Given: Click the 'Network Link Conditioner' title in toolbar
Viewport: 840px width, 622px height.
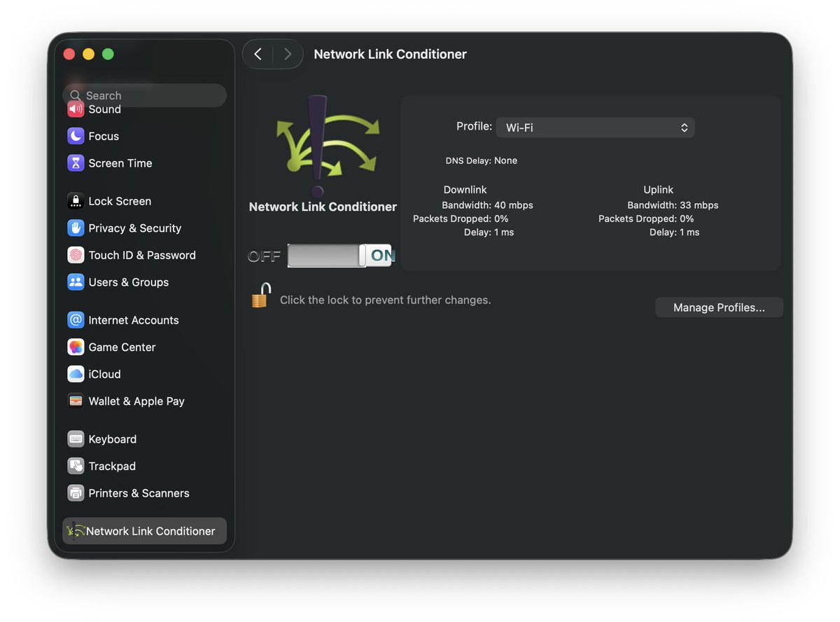Looking at the screenshot, I should tap(390, 54).
